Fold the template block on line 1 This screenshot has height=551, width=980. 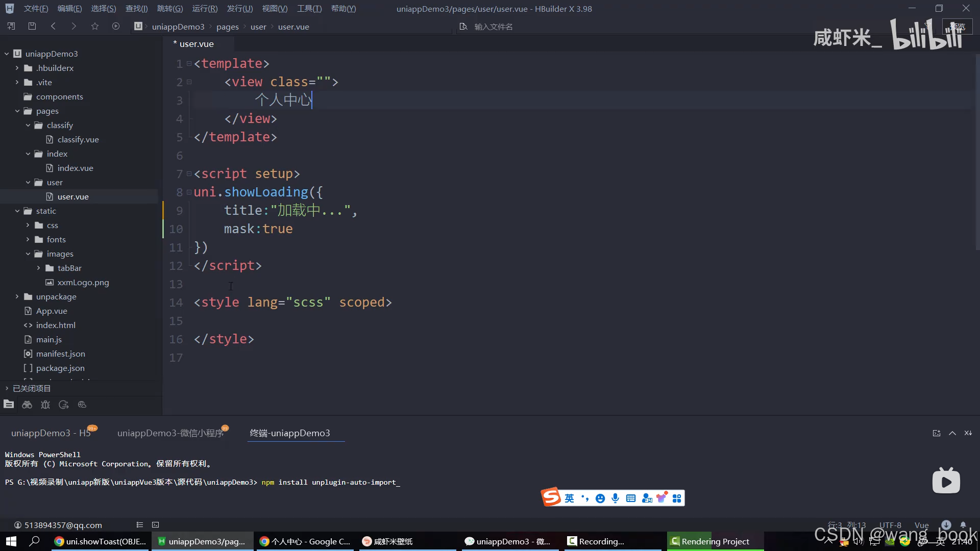pos(189,63)
